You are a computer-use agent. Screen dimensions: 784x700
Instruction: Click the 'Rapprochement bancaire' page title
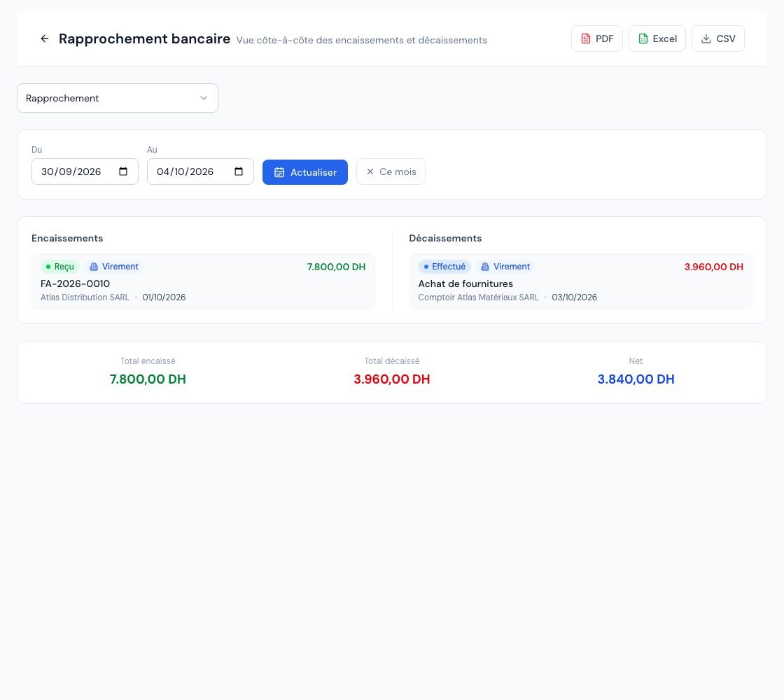[144, 38]
